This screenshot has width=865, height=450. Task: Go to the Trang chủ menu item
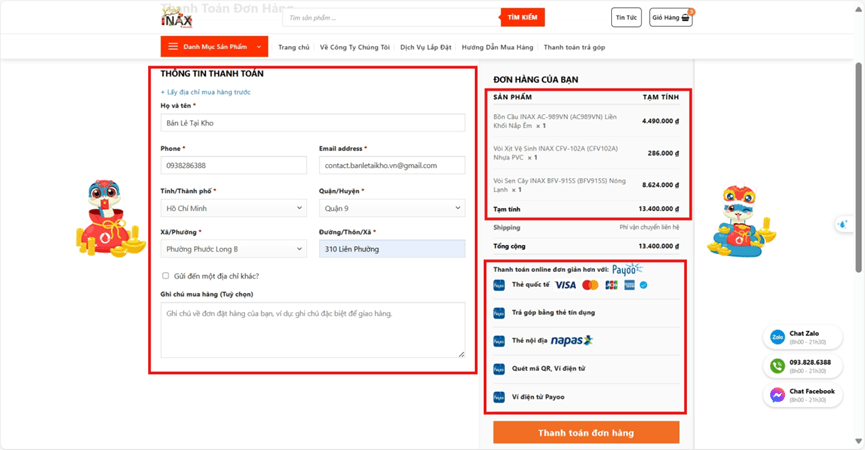293,47
